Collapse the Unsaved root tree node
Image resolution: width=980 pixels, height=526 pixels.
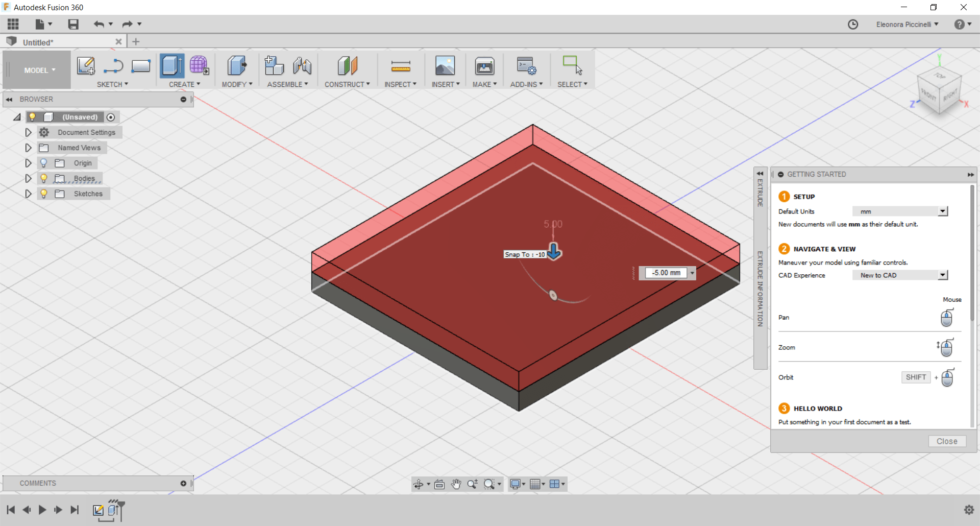(x=17, y=117)
